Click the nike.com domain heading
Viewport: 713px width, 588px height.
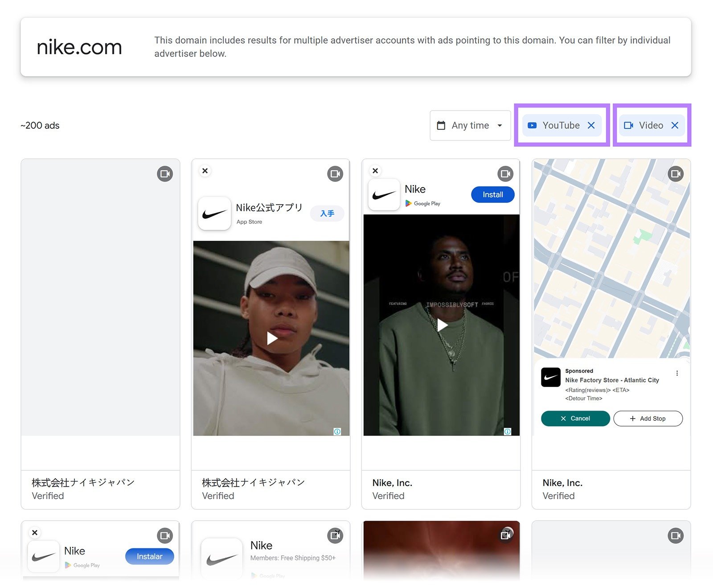[x=79, y=47]
